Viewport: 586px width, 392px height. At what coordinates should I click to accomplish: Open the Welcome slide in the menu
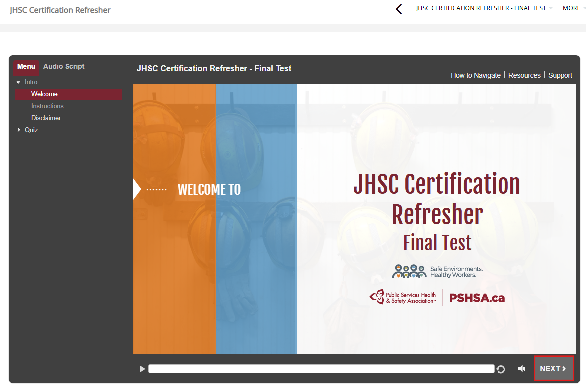(68, 94)
